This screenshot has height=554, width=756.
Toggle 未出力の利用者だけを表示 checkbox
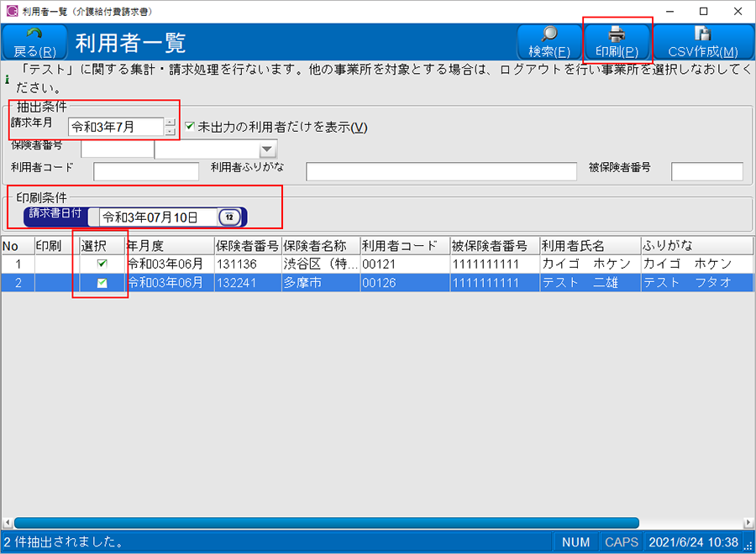pos(190,127)
